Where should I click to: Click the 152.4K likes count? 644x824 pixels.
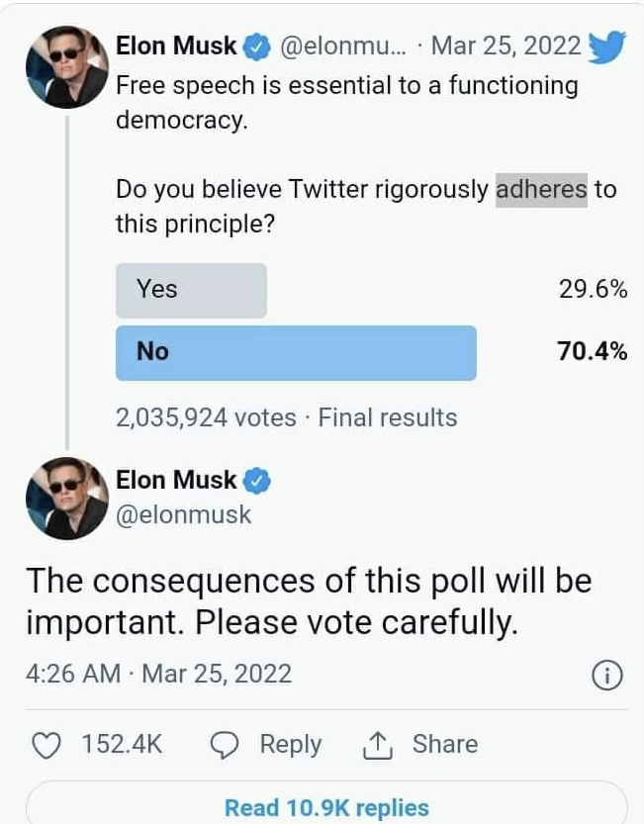pyautogui.click(x=122, y=745)
